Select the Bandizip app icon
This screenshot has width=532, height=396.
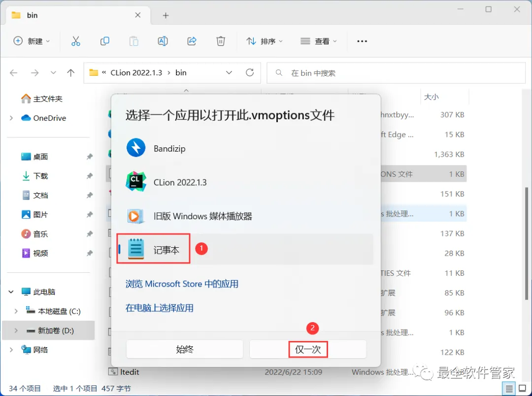click(136, 148)
